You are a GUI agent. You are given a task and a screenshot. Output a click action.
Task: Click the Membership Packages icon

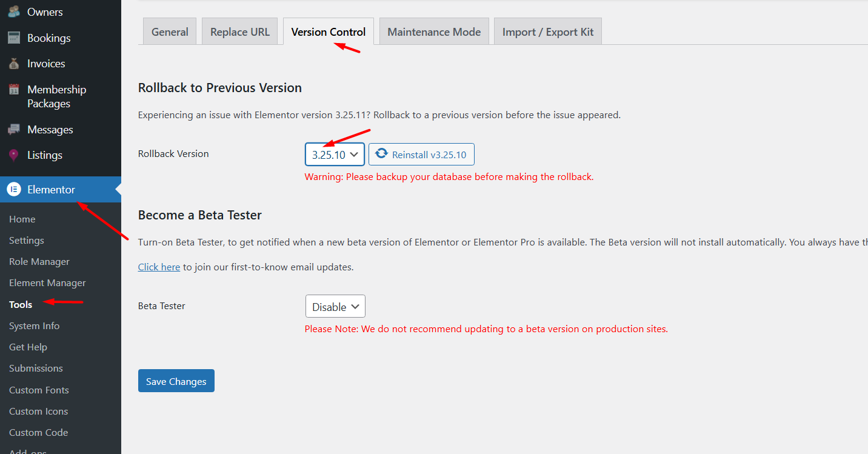14,90
